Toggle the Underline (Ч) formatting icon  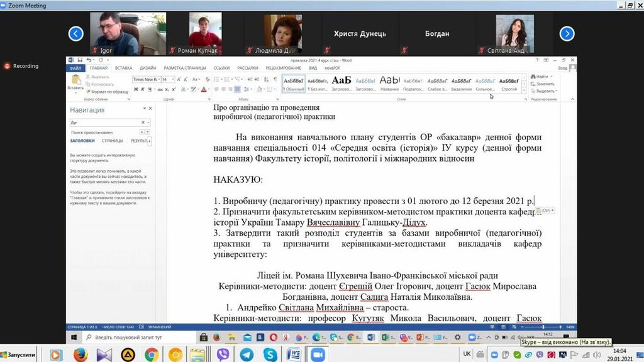[x=148, y=89]
